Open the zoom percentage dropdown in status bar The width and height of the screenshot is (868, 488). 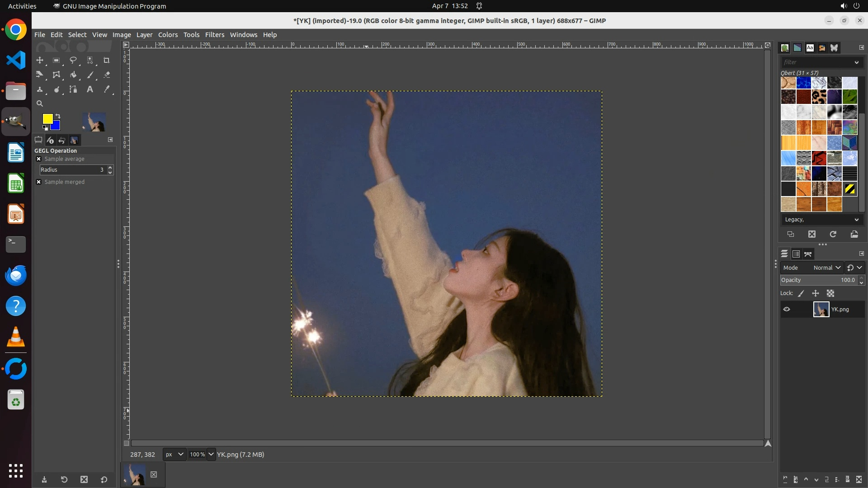[211, 455]
